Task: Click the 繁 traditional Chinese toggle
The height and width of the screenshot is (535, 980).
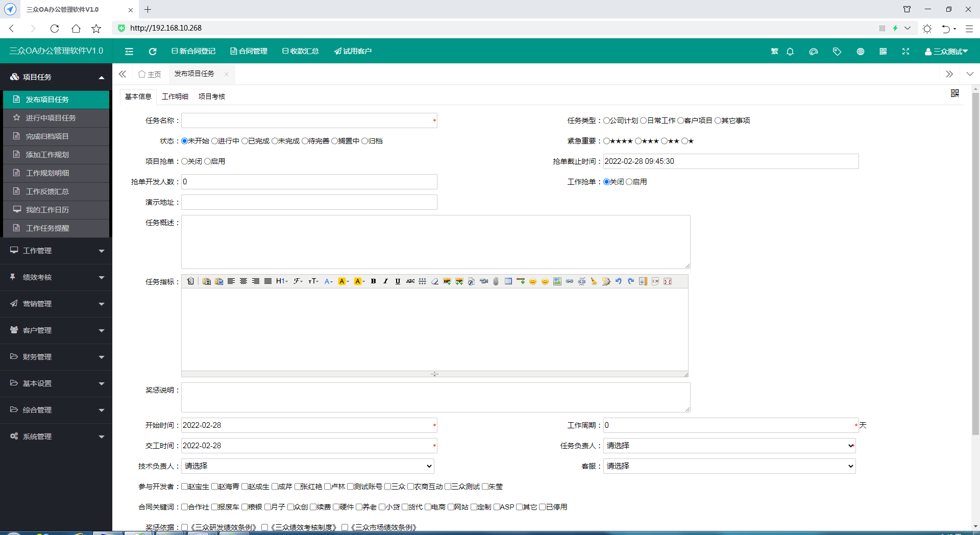Action: 774,51
